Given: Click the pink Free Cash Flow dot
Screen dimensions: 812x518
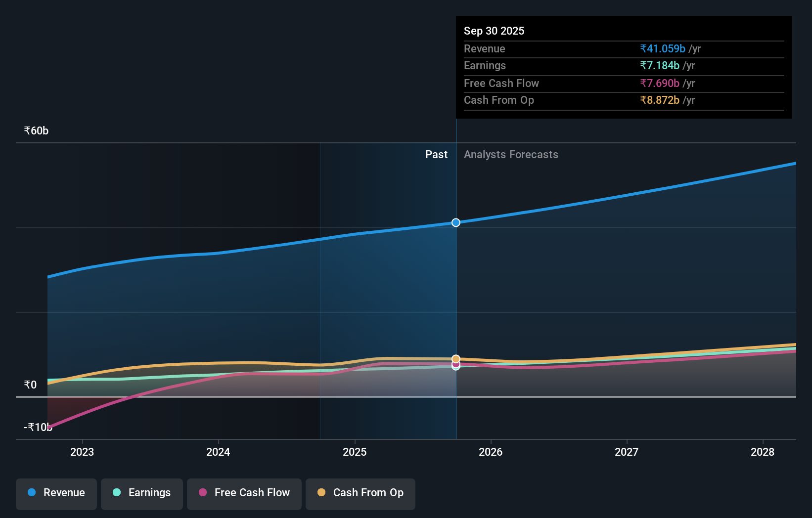Looking at the screenshot, I should (203, 493).
